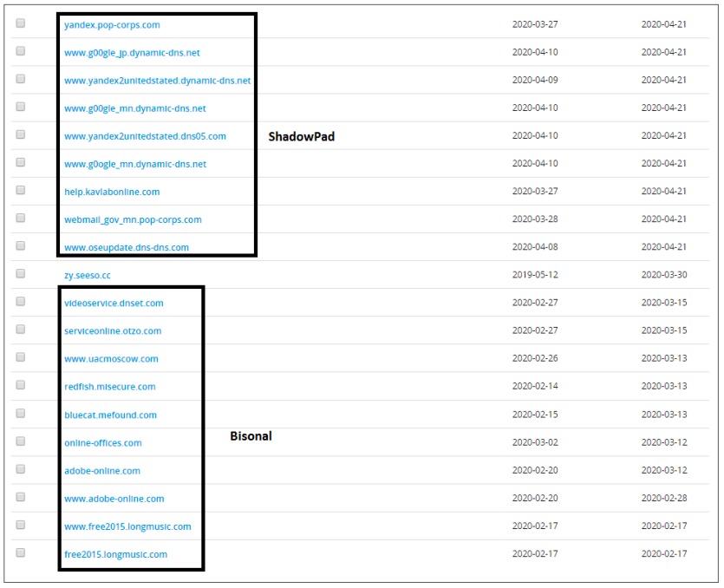Open the videoservice.dnset.com link
Viewport: 724px width, 588px height.
114,303
